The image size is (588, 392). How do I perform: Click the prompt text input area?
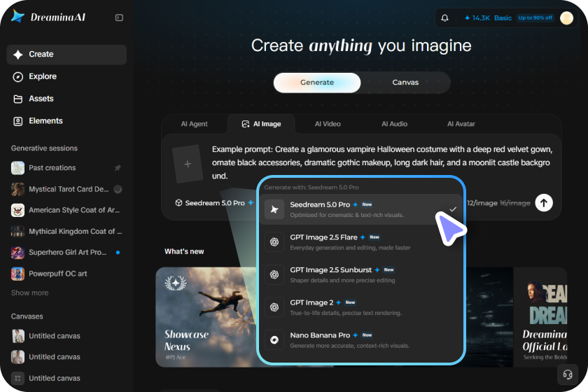coord(381,162)
